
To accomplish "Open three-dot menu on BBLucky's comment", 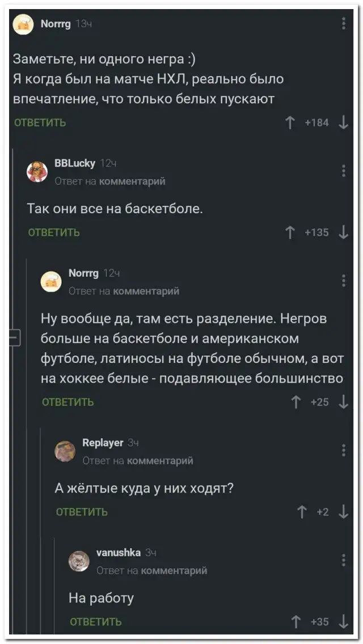I will click(344, 171).
